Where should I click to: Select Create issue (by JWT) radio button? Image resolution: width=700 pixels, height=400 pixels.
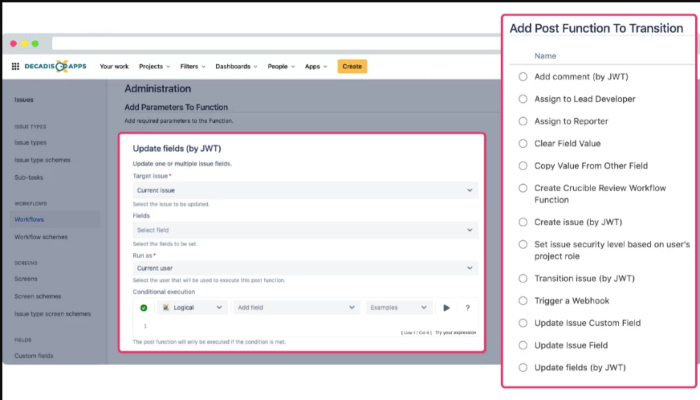(x=523, y=222)
